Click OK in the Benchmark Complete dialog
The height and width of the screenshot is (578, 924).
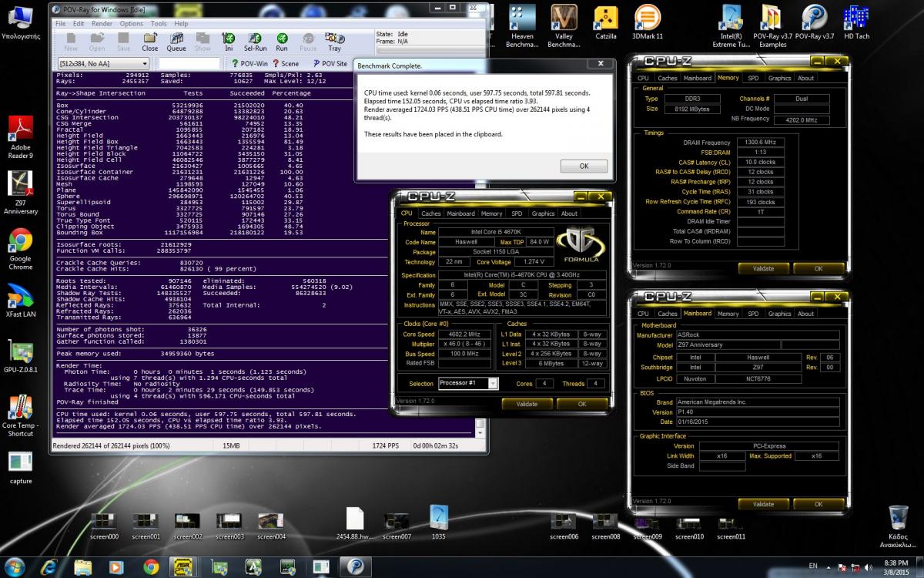coord(584,166)
